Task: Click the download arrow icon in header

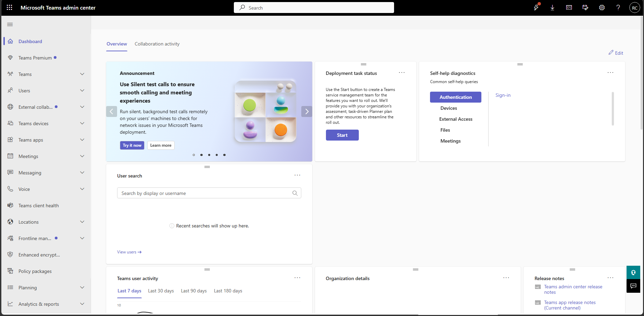Action: (553, 8)
